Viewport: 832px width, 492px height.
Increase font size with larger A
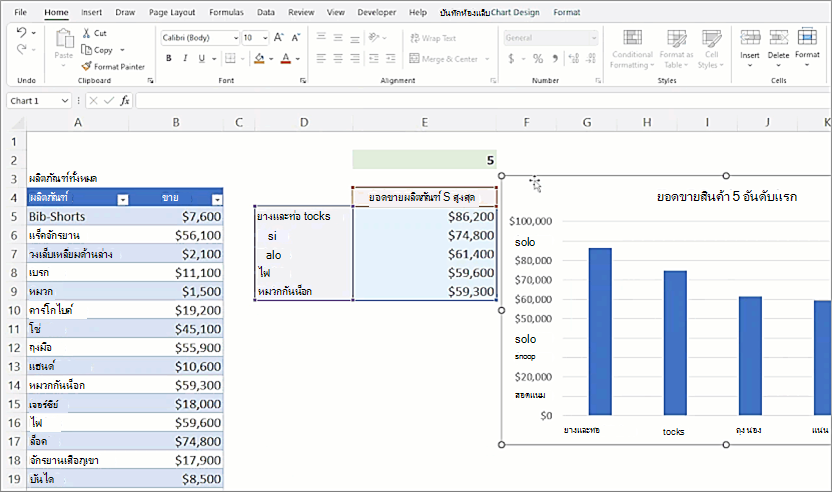[x=279, y=37]
